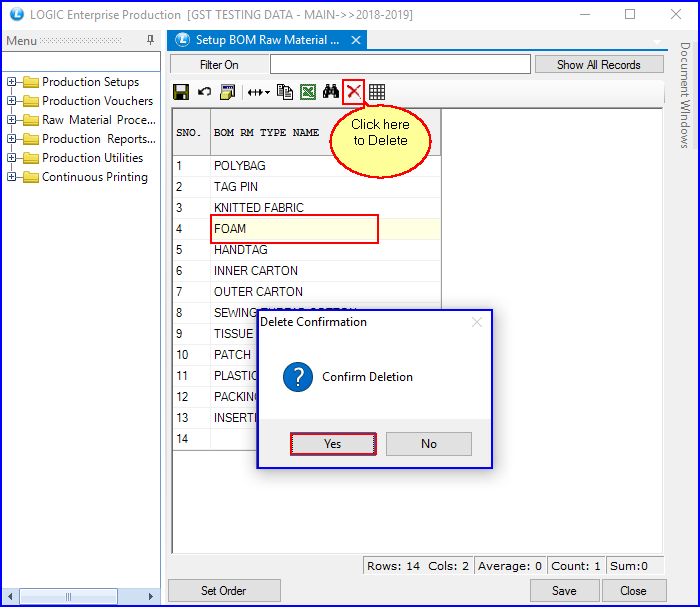Confirm deletion by clicking Yes
Viewport: 700px width, 607px height.
click(333, 444)
